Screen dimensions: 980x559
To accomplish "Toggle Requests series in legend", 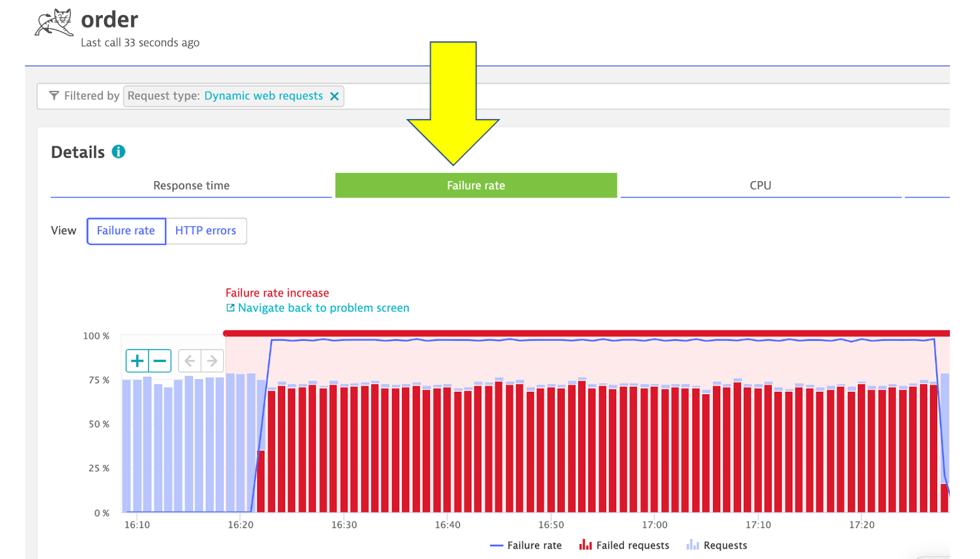I will (717, 546).
